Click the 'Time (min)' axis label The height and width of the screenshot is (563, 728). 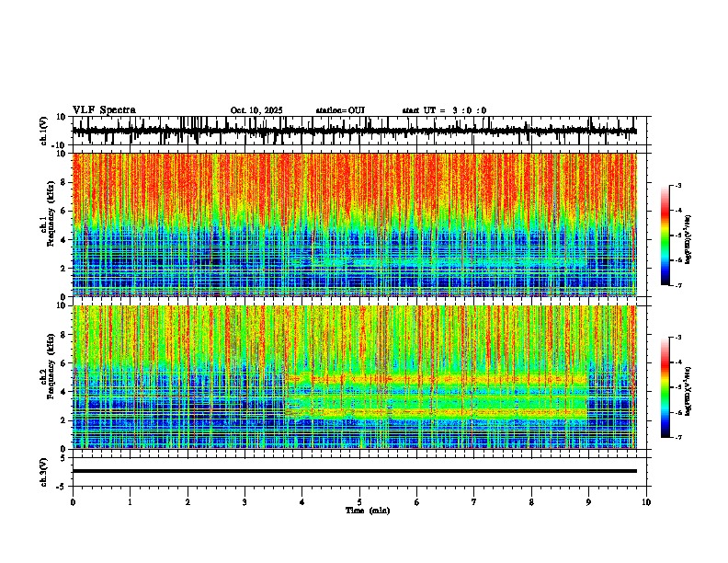click(x=368, y=511)
